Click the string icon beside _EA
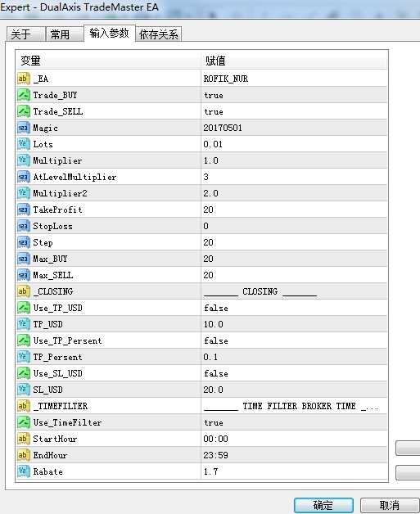This screenshot has width=420, height=514. pos(23,79)
